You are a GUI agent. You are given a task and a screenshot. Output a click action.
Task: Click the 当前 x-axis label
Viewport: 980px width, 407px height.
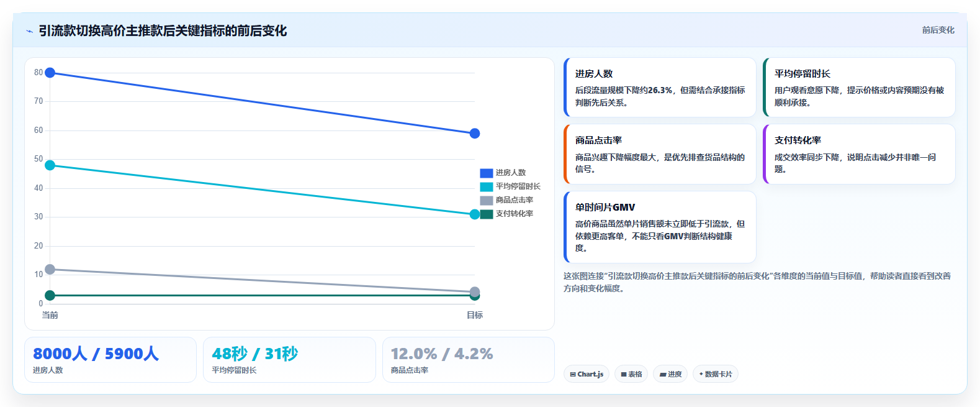coord(50,315)
